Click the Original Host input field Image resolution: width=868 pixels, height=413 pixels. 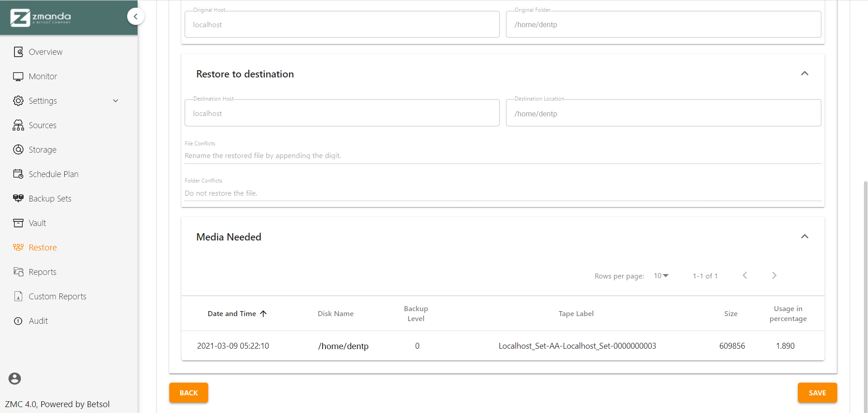[342, 24]
